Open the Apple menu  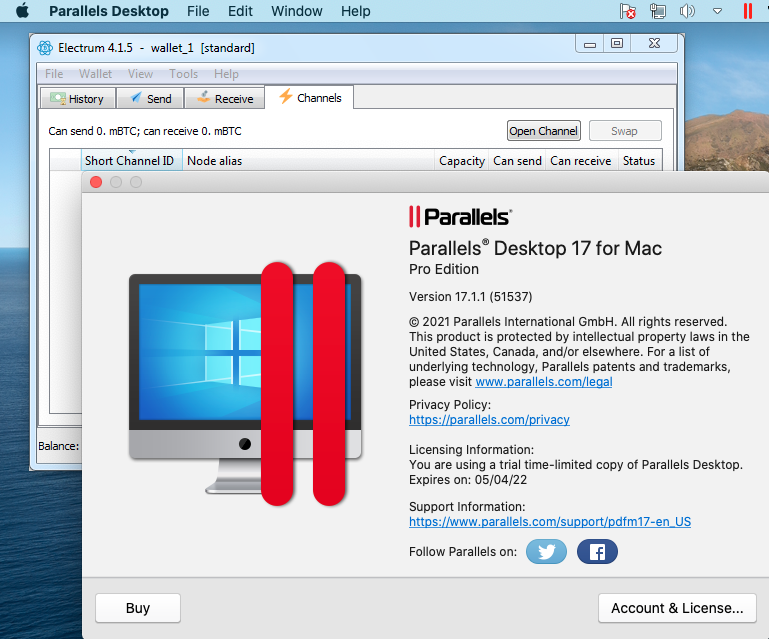22,11
